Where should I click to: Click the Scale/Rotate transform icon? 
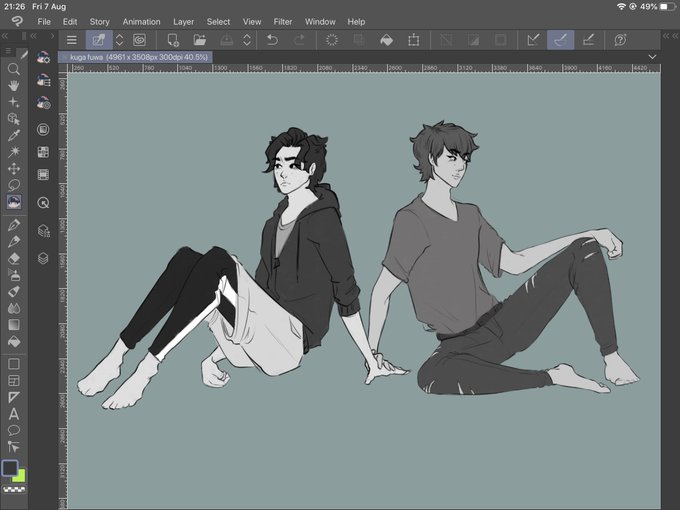click(x=414, y=40)
